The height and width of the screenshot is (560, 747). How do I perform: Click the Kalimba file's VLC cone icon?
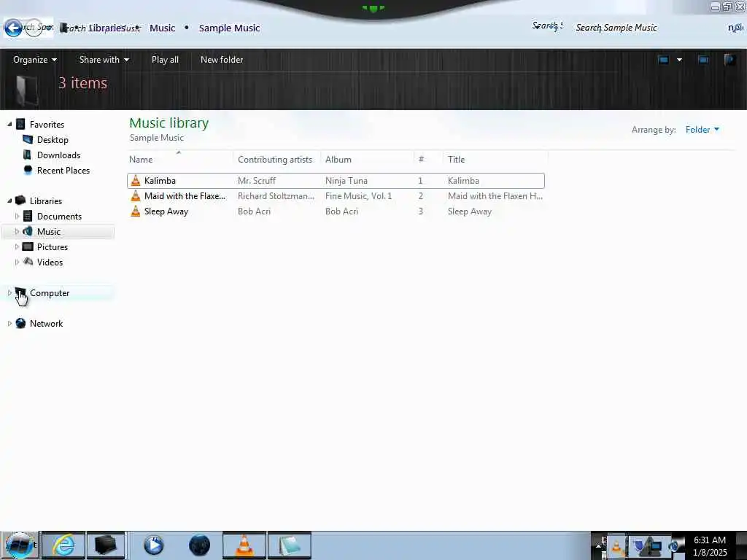coord(136,181)
